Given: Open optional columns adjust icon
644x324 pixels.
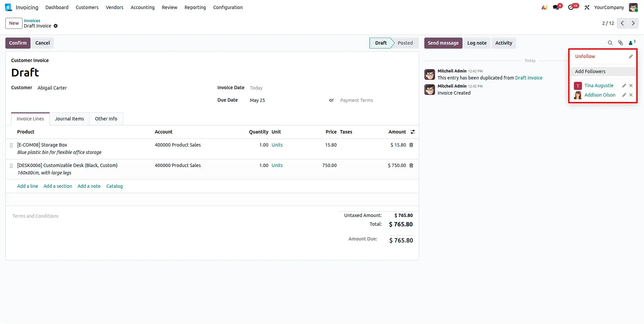Looking at the screenshot, I should pyautogui.click(x=413, y=132).
